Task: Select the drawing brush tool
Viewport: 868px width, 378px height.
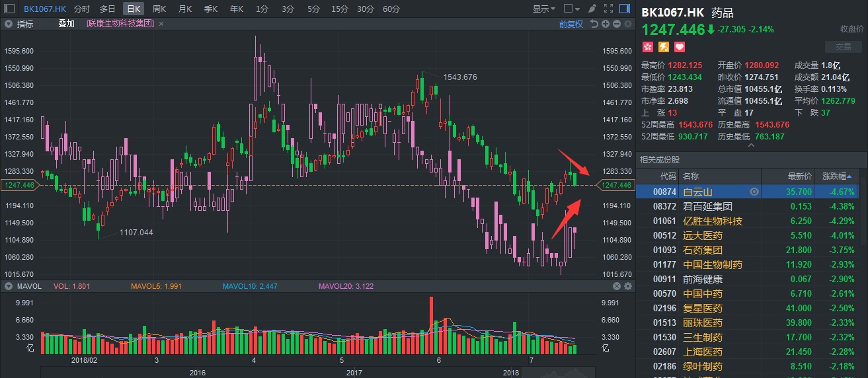Action: coord(592,9)
